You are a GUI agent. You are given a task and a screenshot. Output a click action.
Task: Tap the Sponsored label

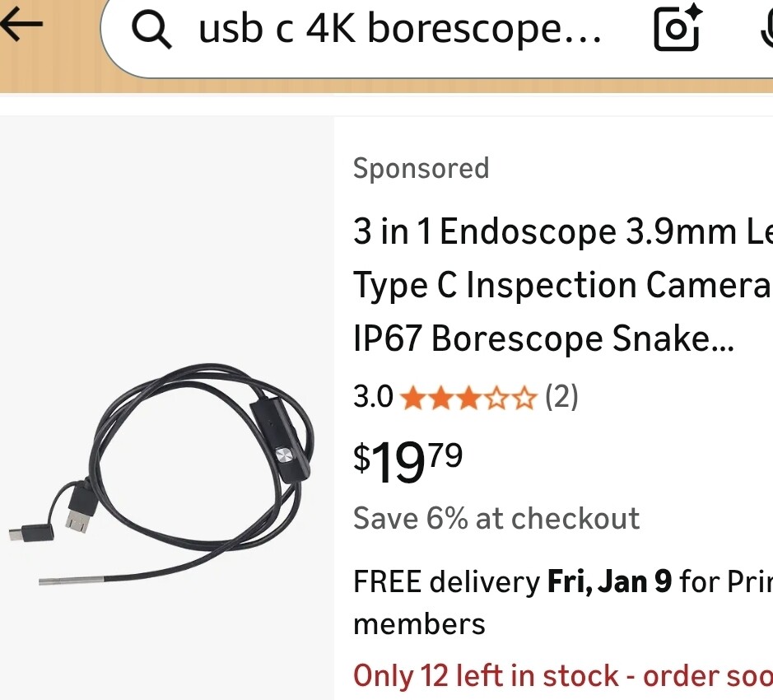point(421,169)
